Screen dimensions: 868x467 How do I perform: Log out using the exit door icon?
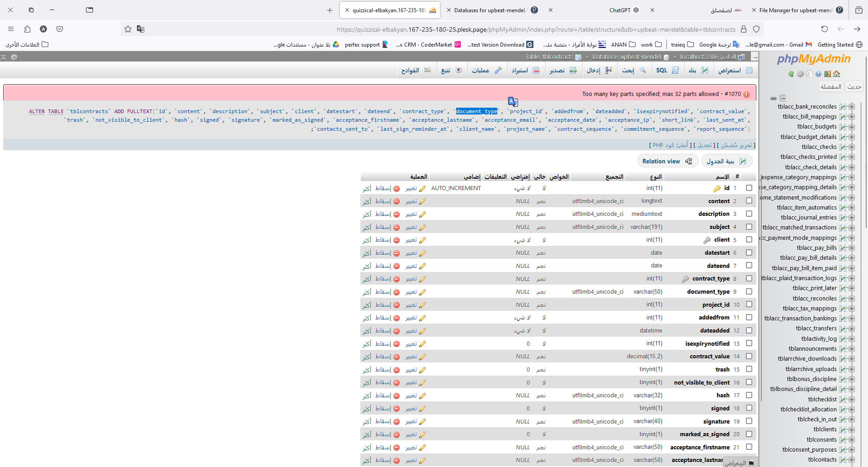point(827,74)
